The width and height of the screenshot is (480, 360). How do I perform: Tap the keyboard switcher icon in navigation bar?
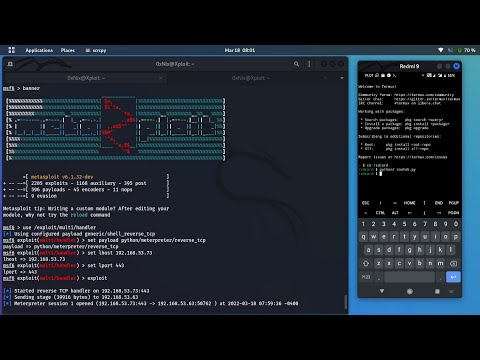point(451,291)
